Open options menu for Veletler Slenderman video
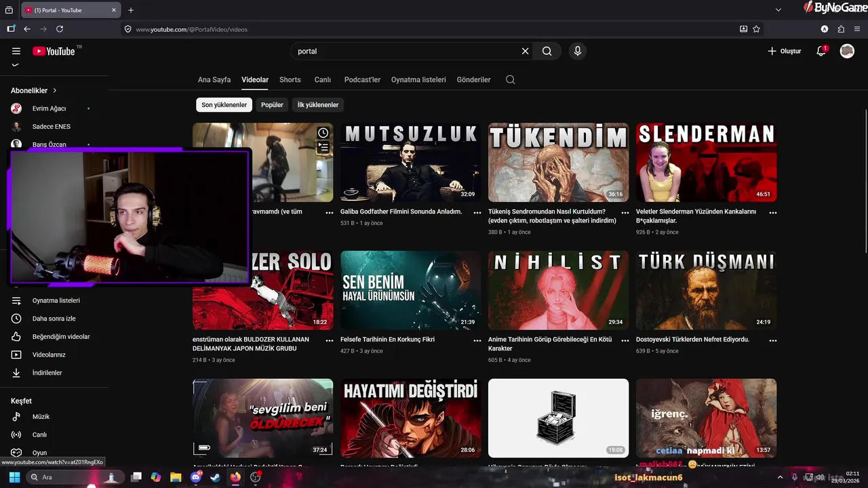Viewport: 868px width, 488px height. (773, 212)
